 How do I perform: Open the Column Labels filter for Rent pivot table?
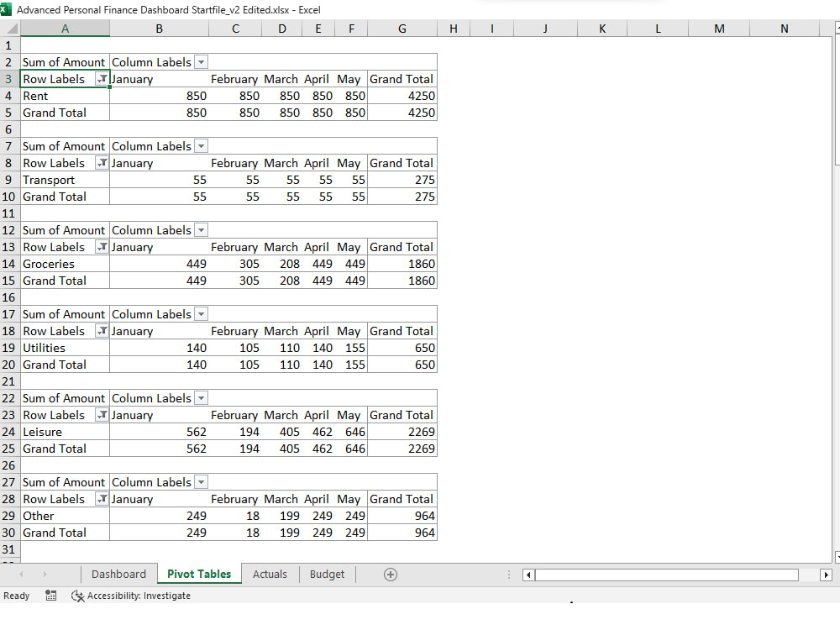tap(200, 61)
